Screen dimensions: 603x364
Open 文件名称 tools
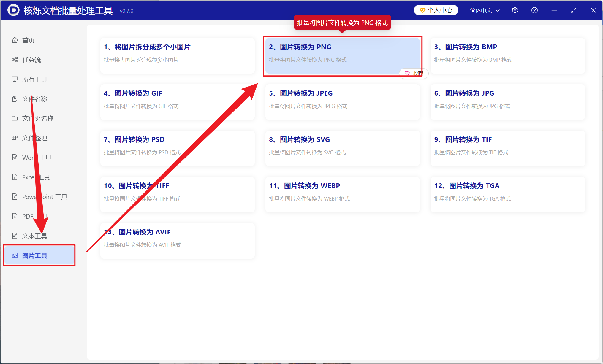(x=39, y=99)
